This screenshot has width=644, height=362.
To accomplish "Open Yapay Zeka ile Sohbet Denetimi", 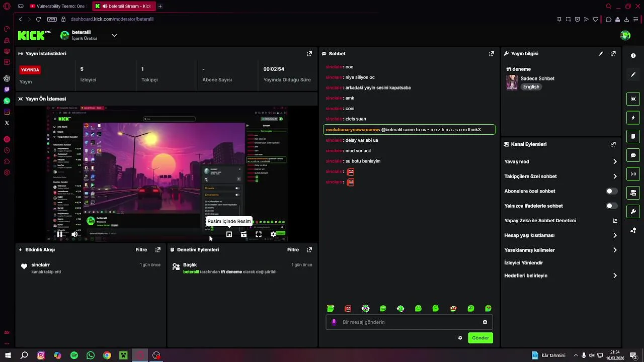I will 561,221.
